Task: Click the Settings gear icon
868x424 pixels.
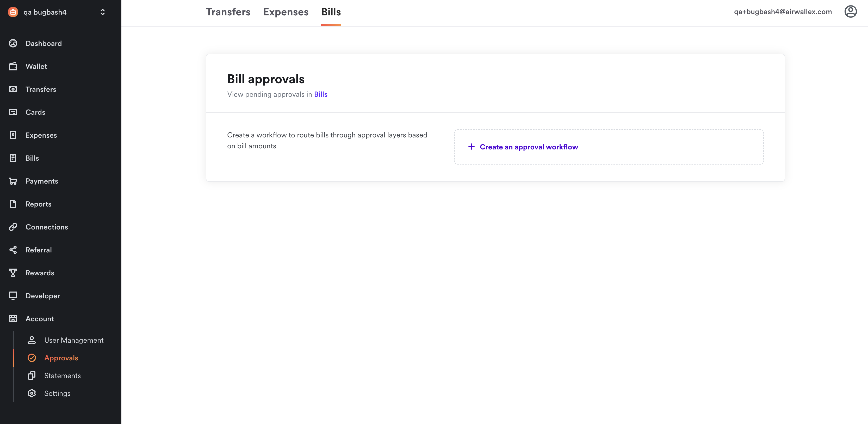Action: 32,393
